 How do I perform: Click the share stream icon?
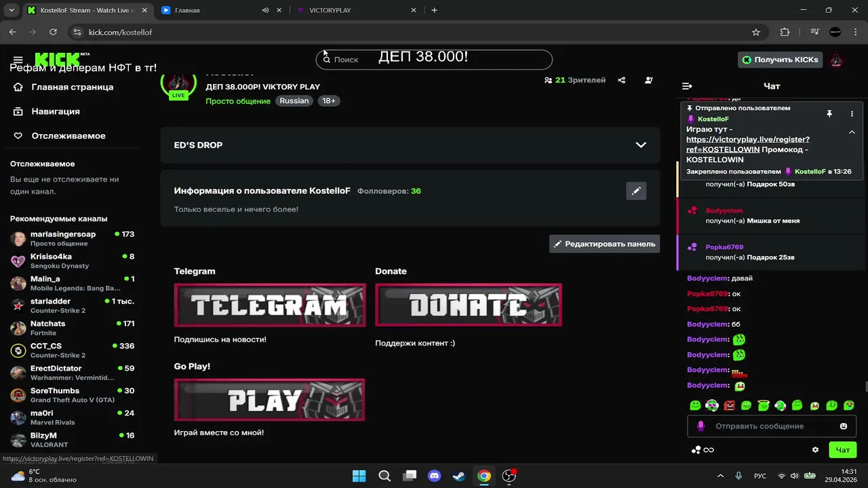[622, 80]
